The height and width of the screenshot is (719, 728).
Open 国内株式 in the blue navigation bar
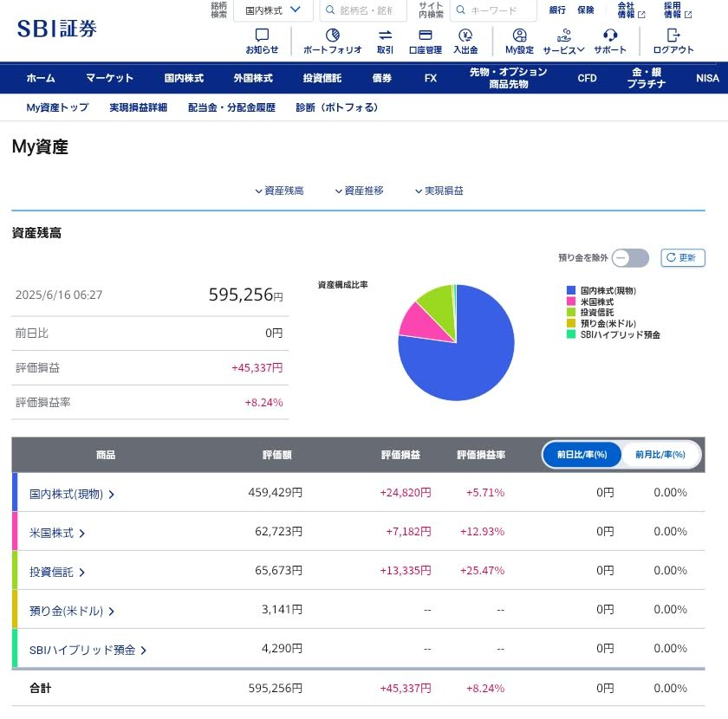184,78
